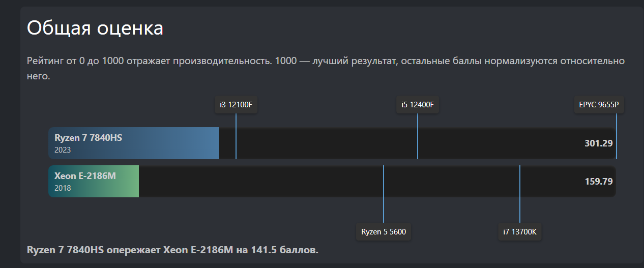Click the i7 13700K marker label
The width and height of the screenshot is (644, 268).
pyautogui.click(x=520, y=232)
